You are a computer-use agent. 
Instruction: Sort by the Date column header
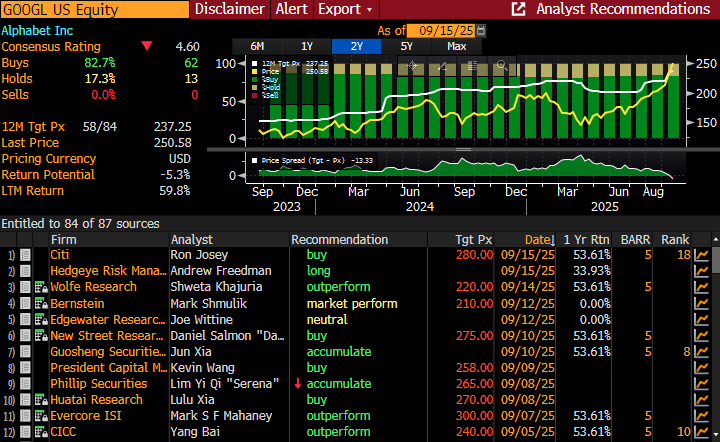[540, 240]
